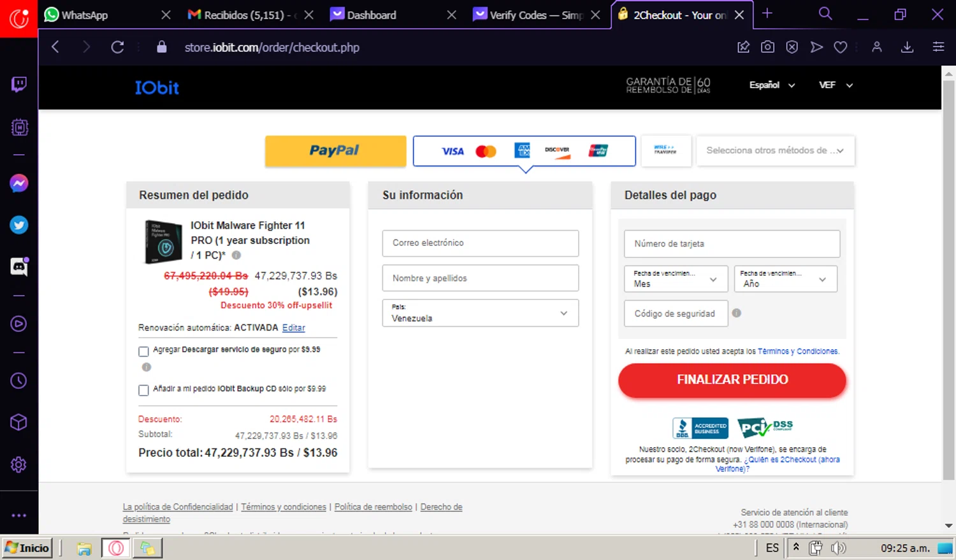Open Easy Setup sliders icon
The height and width of the screenshot is (560, 956).
click(938, 47)
